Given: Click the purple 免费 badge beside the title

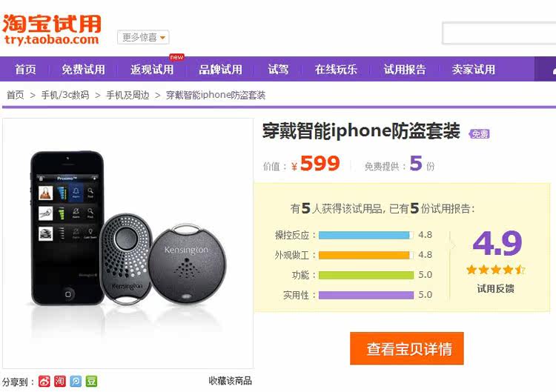Looking at the screenshot, I should coord(480,134).
